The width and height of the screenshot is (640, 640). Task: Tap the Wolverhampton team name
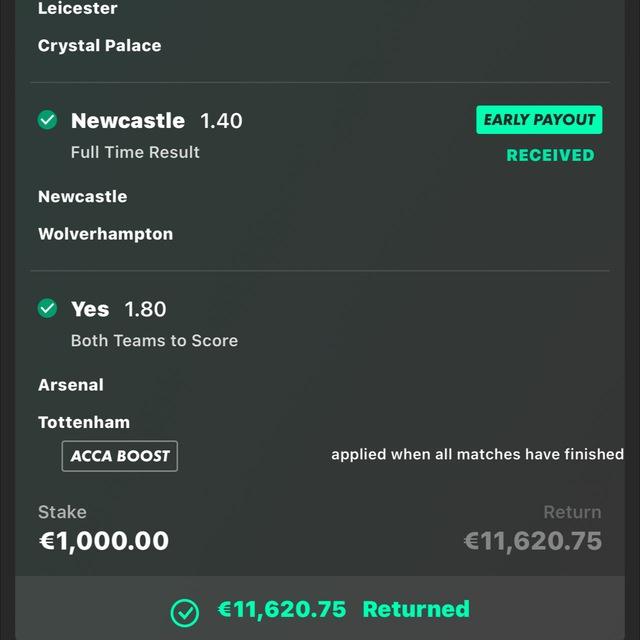click(105, 234)
